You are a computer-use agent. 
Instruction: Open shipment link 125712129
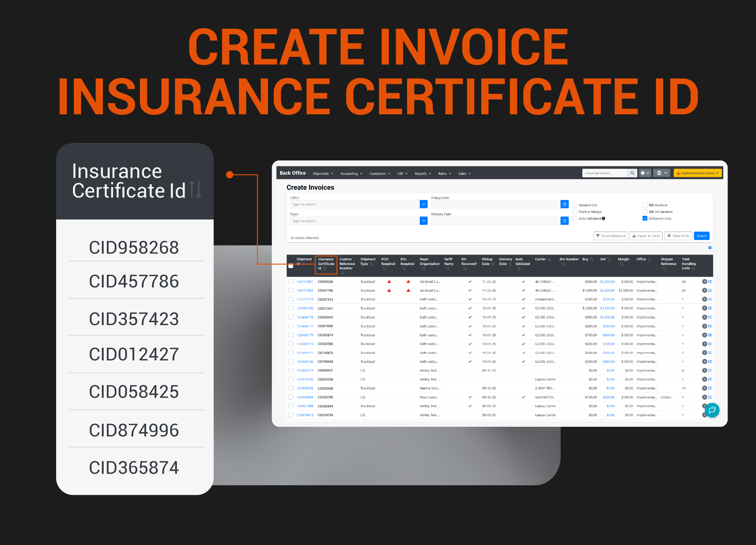(305, 299)
